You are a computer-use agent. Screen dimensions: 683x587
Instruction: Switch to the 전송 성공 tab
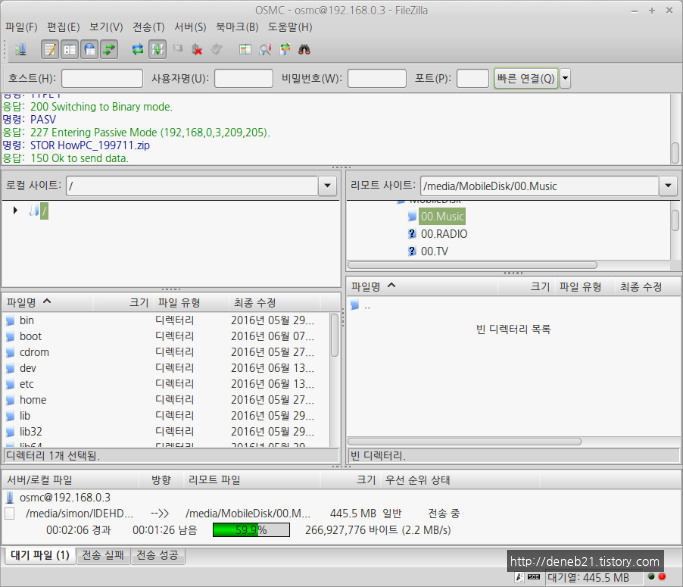158,555
